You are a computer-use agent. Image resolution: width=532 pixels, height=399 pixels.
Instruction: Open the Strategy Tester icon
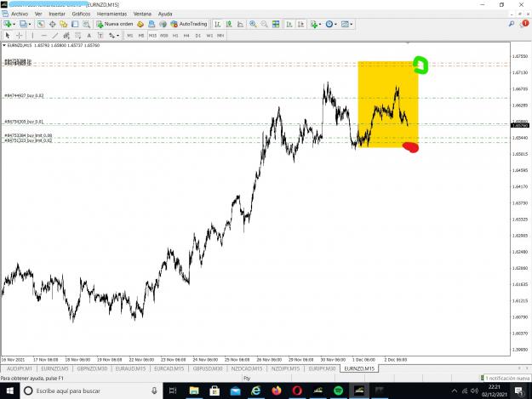tap(87, 24)
